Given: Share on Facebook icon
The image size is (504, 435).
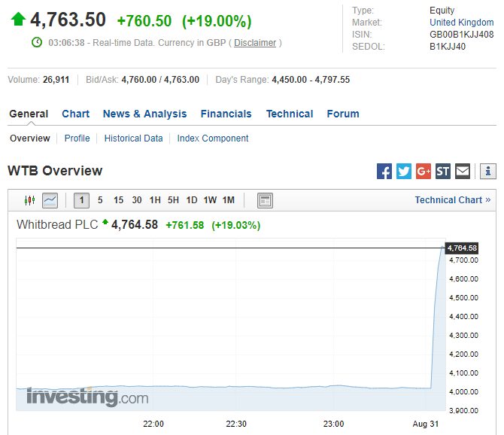Looking at the screenshot, I should (384, 172).
